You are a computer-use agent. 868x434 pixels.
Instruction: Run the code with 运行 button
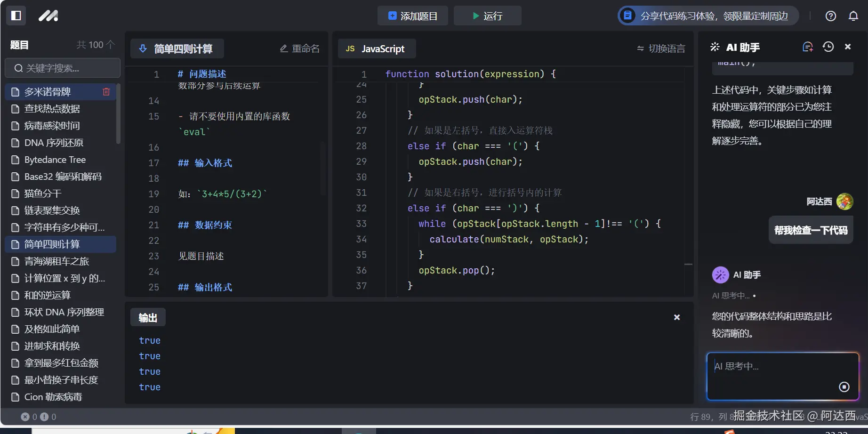coord(487,16)
